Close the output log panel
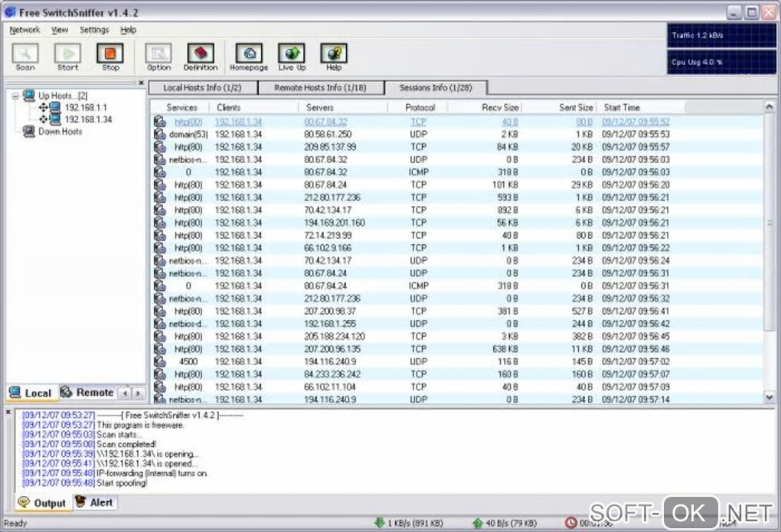The width and height of the screenshot is (781, 532). (8, 413)
